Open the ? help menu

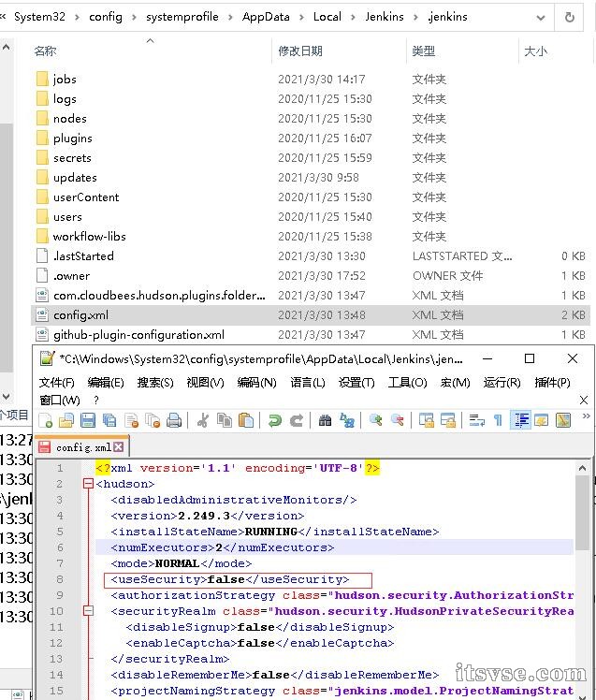96,400
